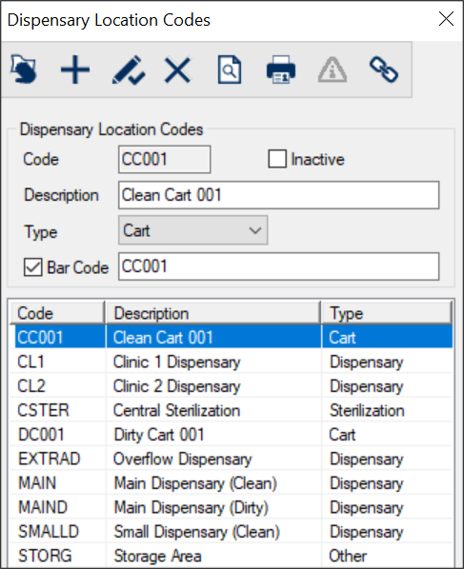Click the folder with arrow icon in toolbar
Viewport: 464px width, 569px height.
coord(24,69)
